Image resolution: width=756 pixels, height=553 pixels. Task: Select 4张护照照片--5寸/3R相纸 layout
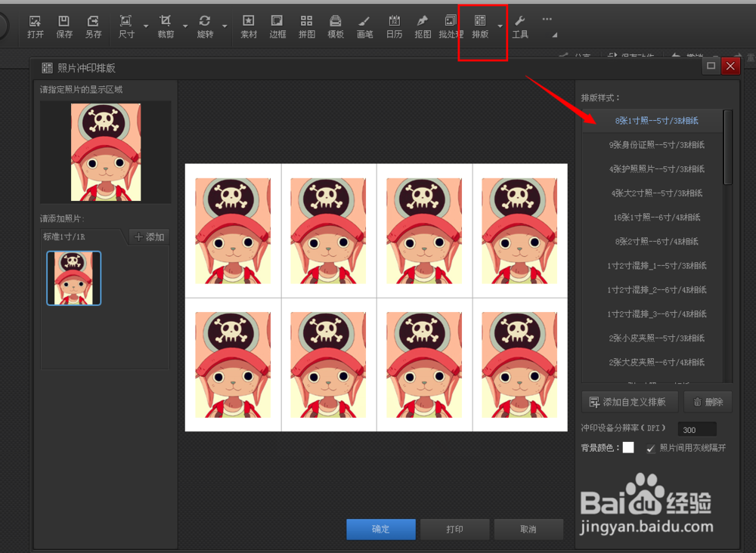point(652,169)
